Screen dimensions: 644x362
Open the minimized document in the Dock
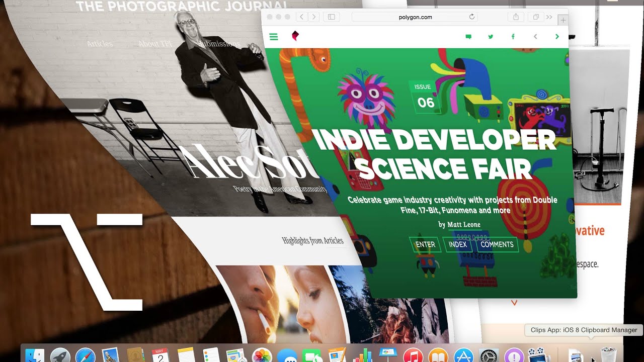576,356
